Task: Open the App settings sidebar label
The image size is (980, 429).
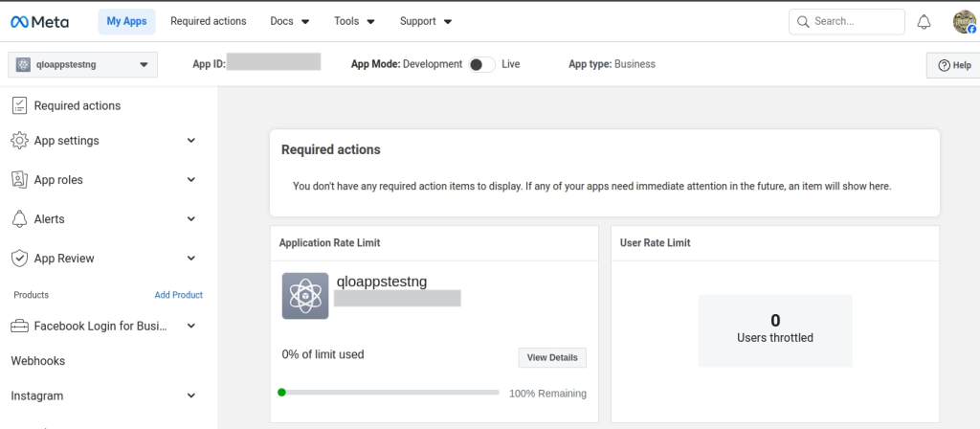Action: [x=67, y=141]
